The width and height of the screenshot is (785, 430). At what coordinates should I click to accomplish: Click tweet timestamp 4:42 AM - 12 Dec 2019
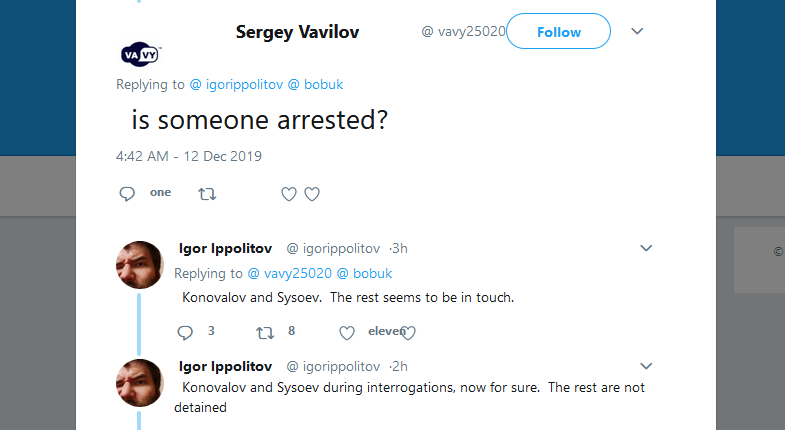pos(189,156)
